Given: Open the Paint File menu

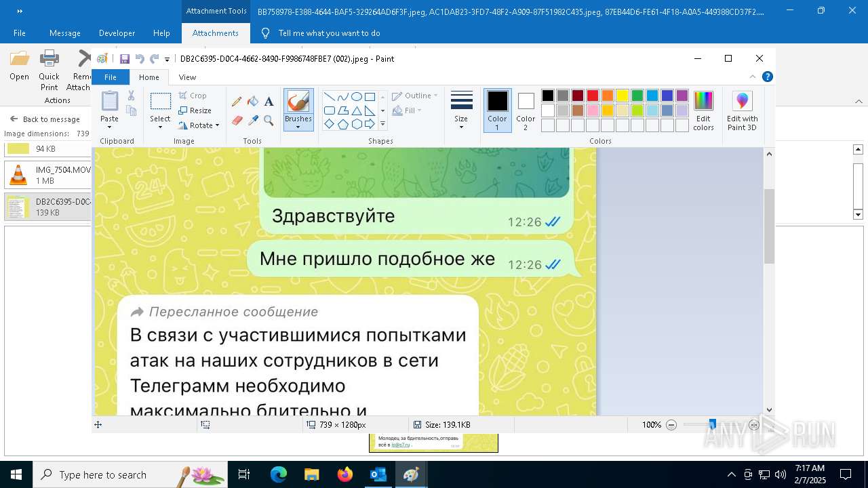Looking at the screenshot, I should coord(110,77).
